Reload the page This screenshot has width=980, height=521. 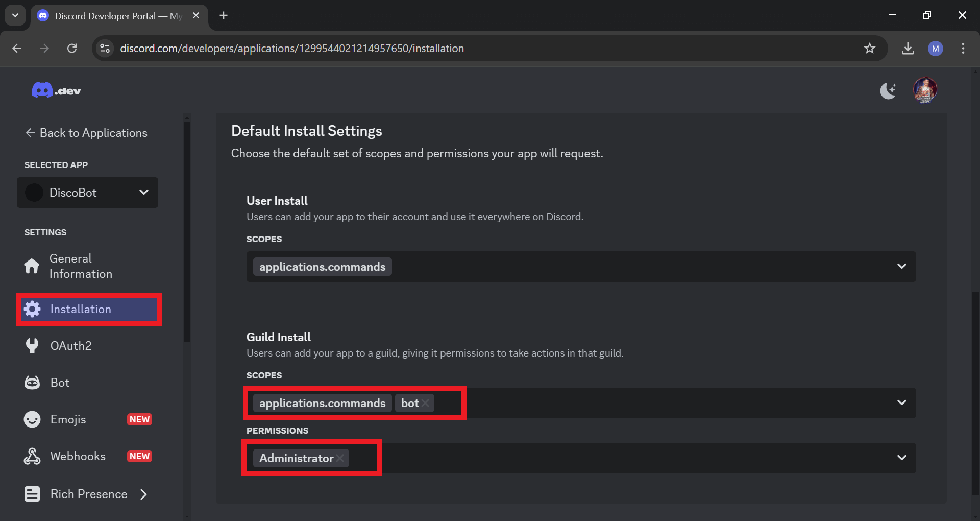click(72, 48)
